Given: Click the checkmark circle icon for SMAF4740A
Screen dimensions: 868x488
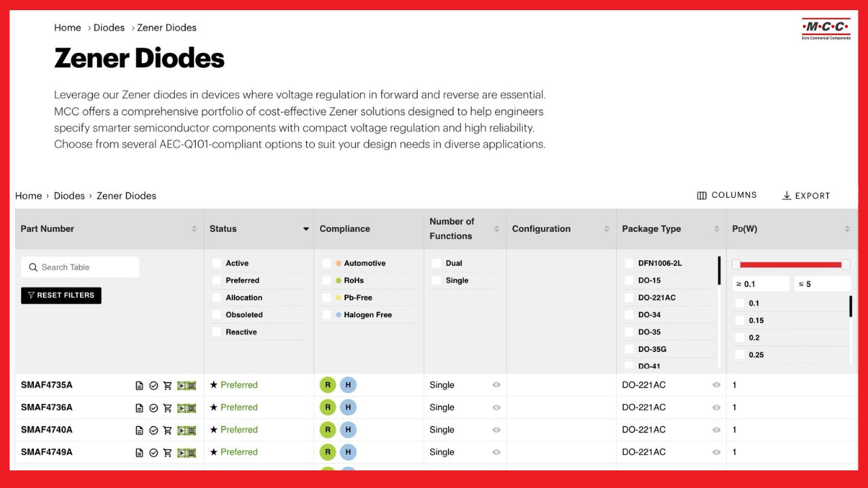Looking at the screenshot, I should pyautogui.click(x=154, y=430).
